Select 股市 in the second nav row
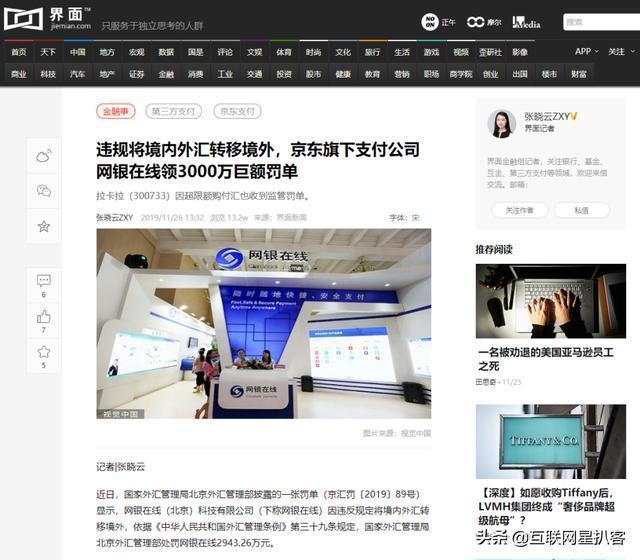 tap(313, 74)
